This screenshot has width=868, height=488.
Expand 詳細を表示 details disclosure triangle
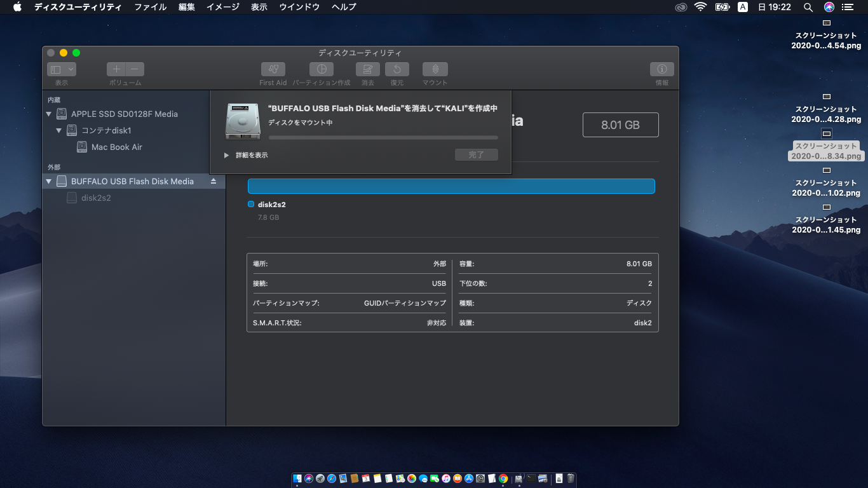(x=226, y=155)
